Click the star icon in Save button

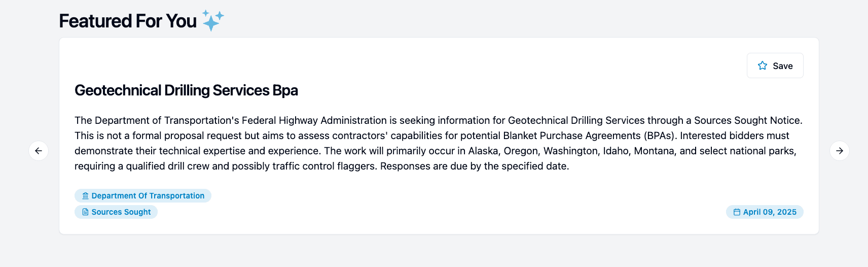(763, 65)
